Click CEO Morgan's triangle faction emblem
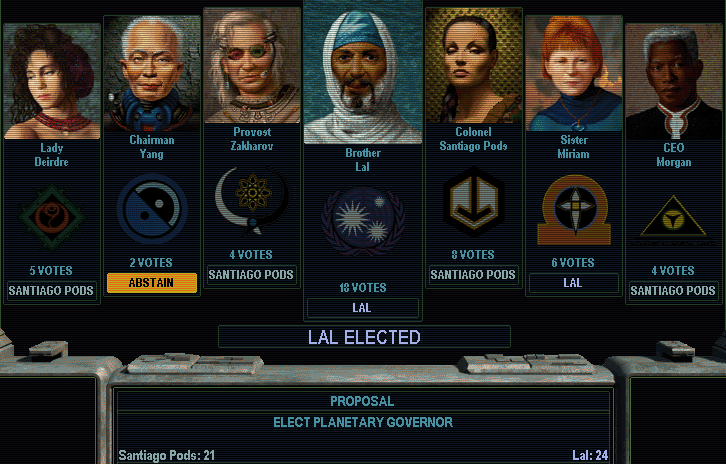Image resolution: width=726 pixels, height=464 pixels. point(673,219)
